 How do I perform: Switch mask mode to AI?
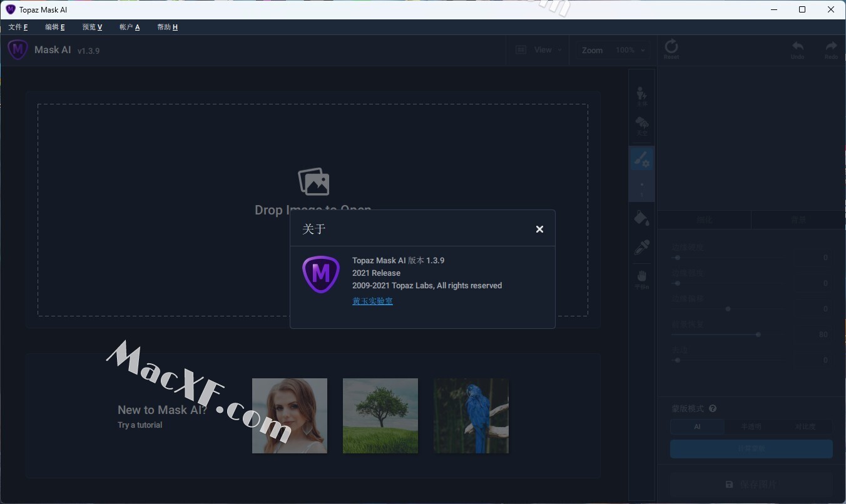697,426
